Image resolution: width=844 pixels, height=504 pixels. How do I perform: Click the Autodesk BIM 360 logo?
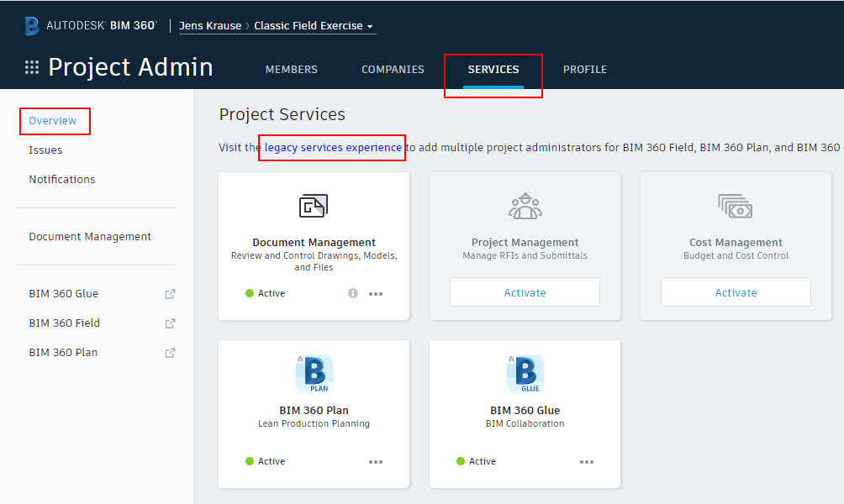coord(91,26)
